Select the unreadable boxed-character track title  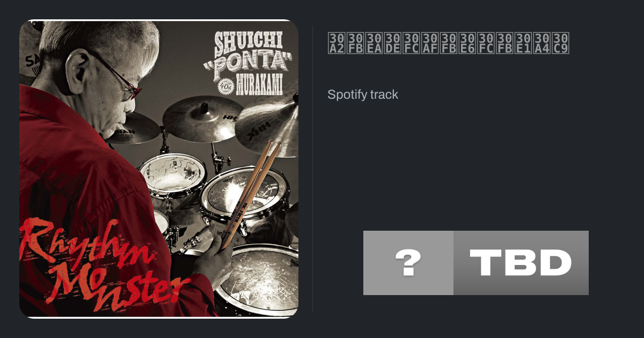pos(448,43)
